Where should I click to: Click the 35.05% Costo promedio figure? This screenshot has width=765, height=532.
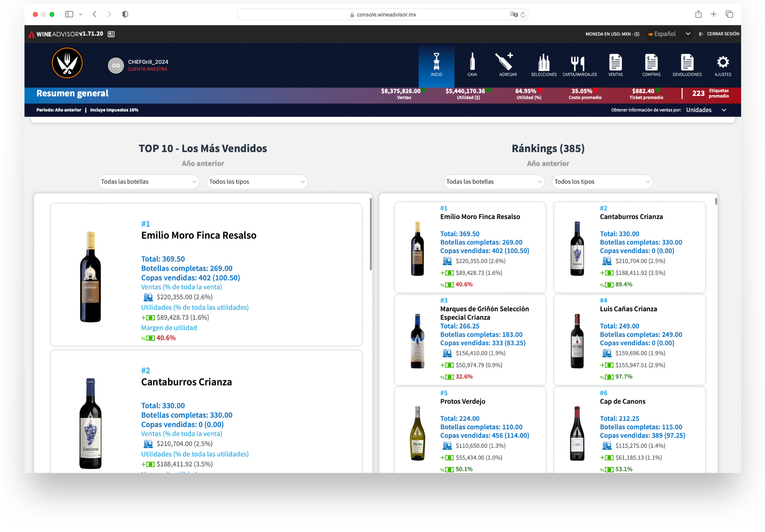point(585,94)
